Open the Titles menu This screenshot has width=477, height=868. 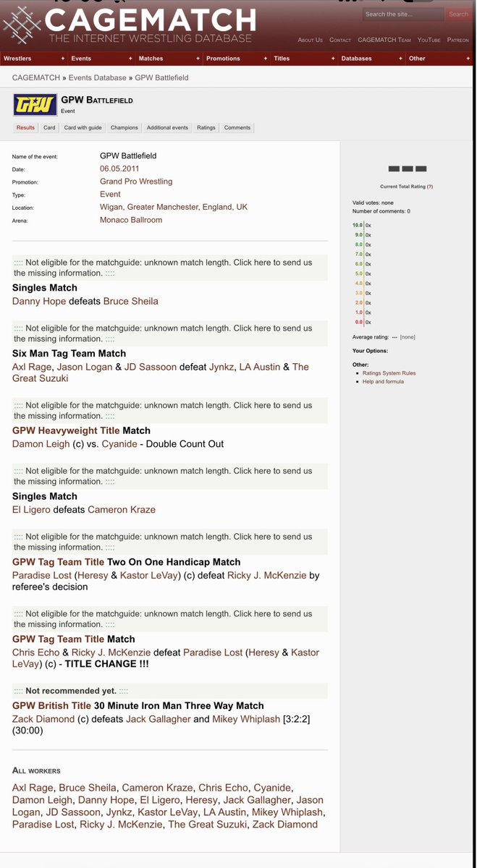(282, 59)
